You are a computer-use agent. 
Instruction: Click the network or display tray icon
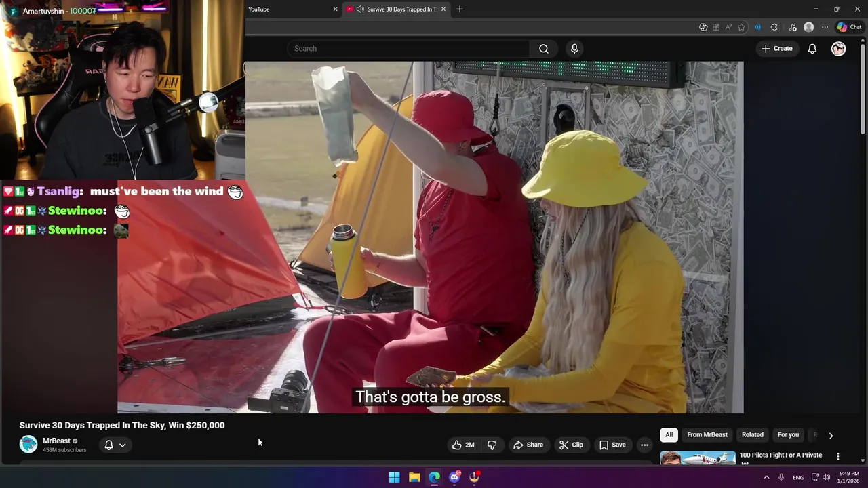815,477
